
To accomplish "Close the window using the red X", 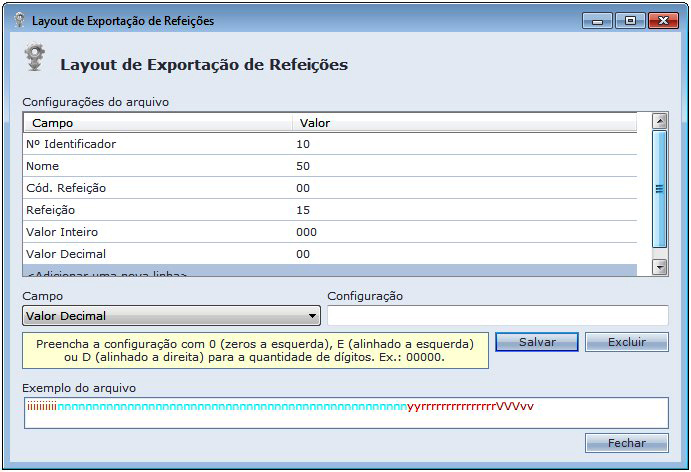I will (x=662, y=20).
